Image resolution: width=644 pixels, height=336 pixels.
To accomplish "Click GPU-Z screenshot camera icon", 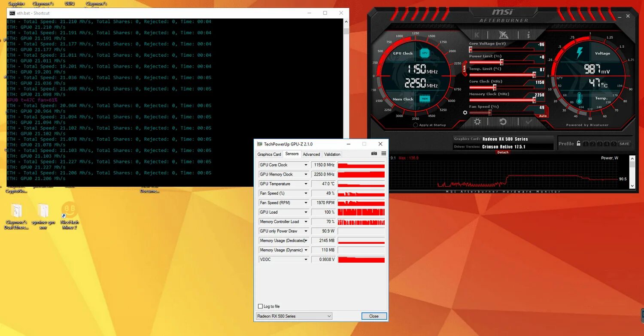I will 374,154.
